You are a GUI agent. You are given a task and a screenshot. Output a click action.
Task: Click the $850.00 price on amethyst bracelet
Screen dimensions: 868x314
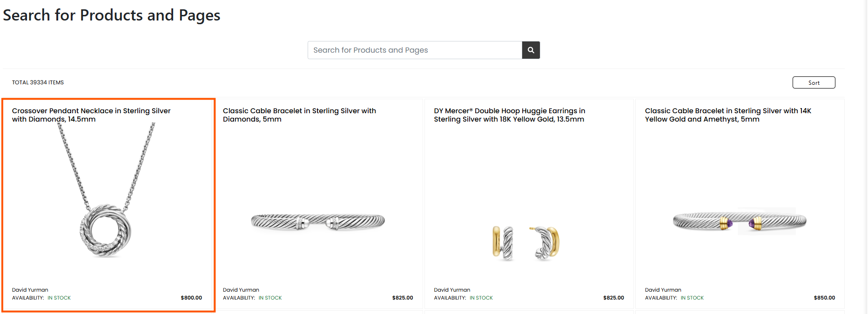(x=824, y=298)
